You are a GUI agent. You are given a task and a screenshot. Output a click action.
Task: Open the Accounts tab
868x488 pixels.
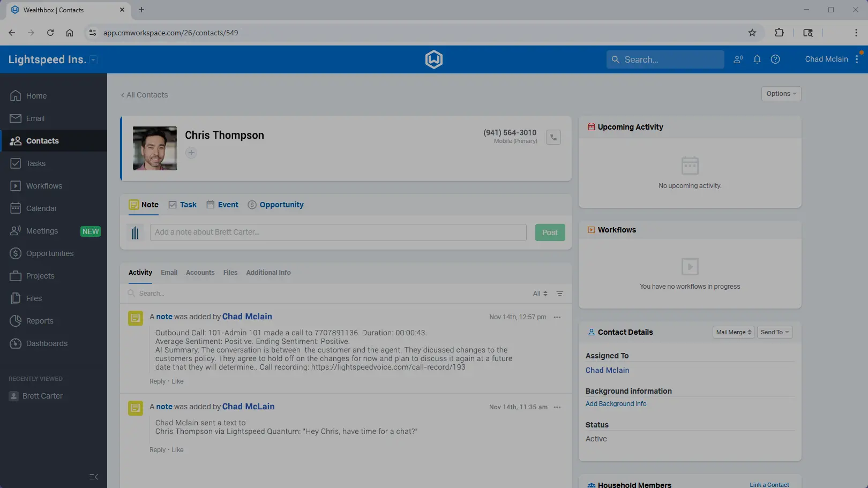(200, 273)
